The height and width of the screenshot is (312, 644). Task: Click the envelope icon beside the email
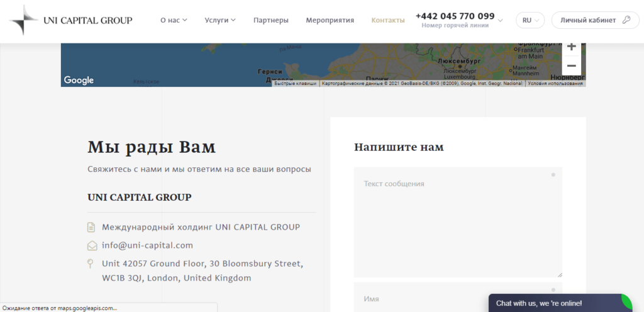[92, 245]
